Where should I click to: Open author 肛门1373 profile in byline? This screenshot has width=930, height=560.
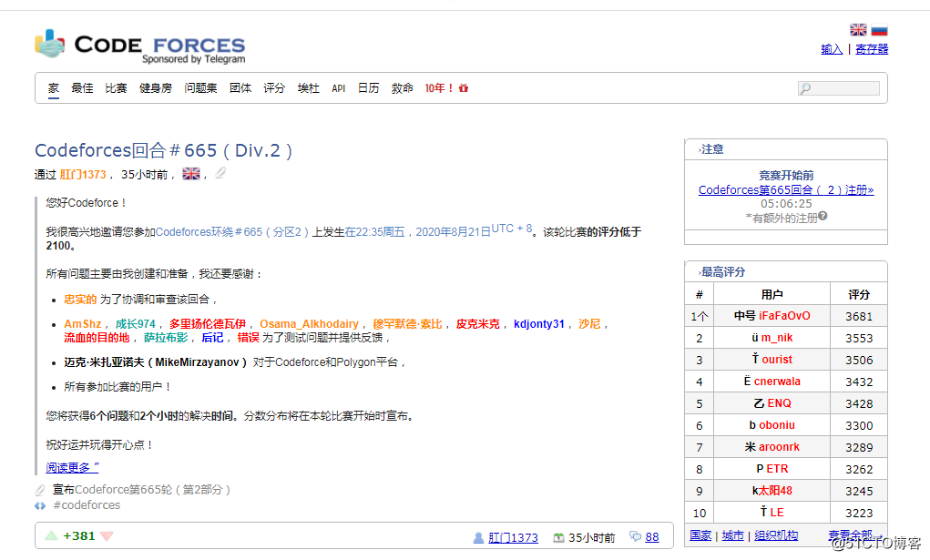(83, 175)
